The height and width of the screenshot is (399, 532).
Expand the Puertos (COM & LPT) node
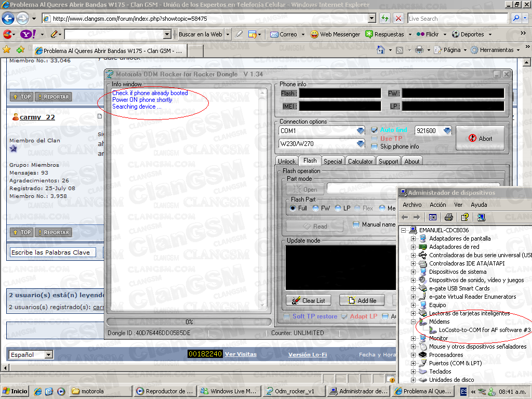413,363
